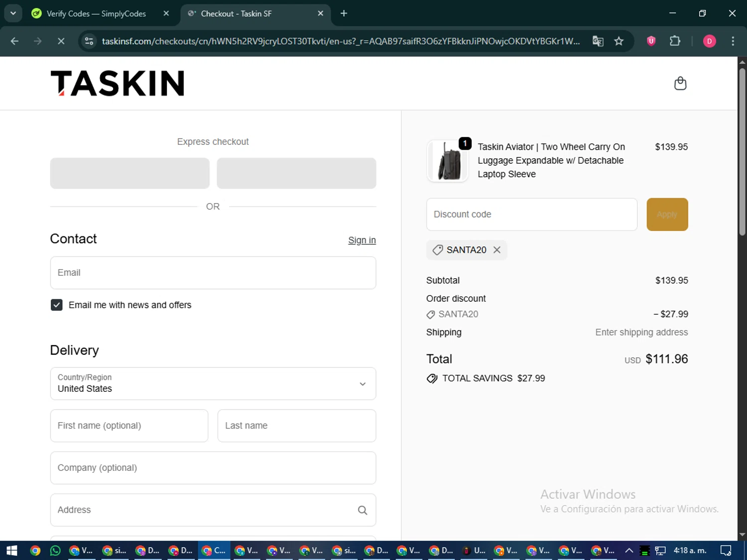747x560 pixels.
Task: Click the Address field
Action: 213,510
